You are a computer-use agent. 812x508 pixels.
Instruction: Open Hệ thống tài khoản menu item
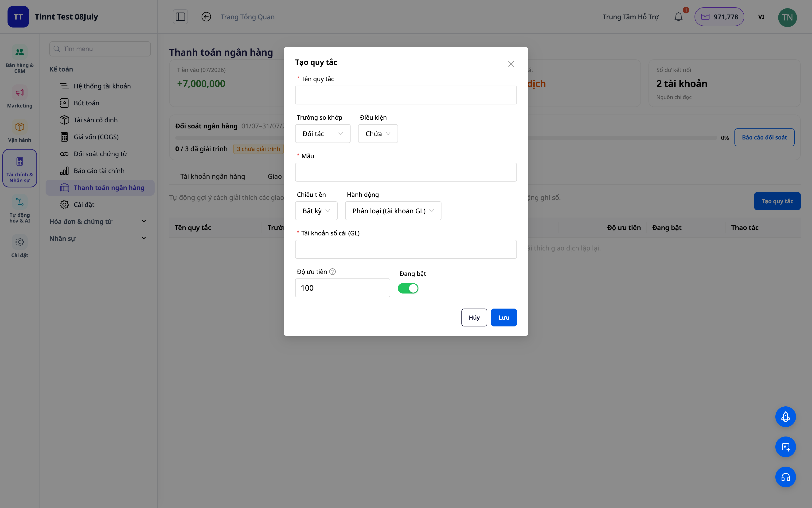pyautogui.click(x=100, y=86)
